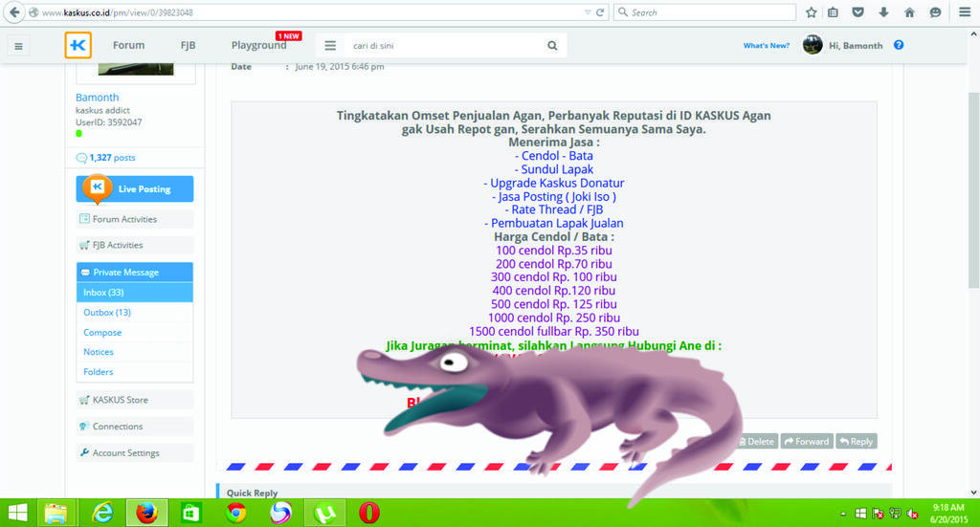Open the network icon in system tray
Image resolution: width=980 pixels, height=527 pixels.
pyautogui.click(x=895, y=514)
